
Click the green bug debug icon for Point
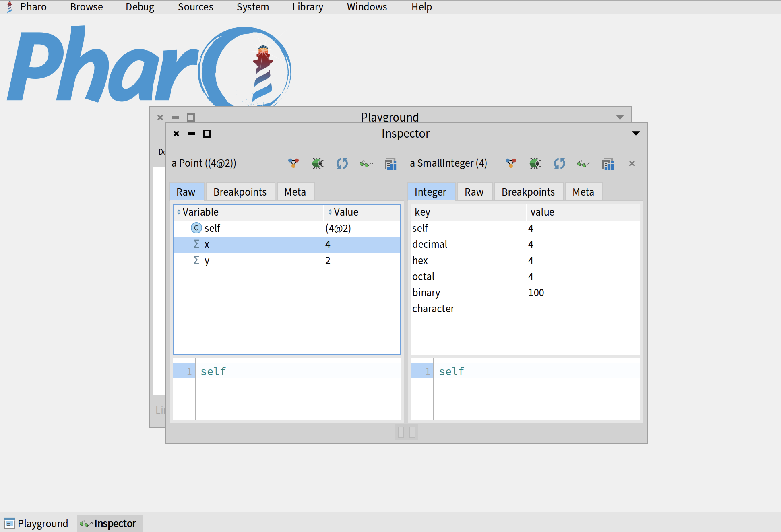pos(318,163)
